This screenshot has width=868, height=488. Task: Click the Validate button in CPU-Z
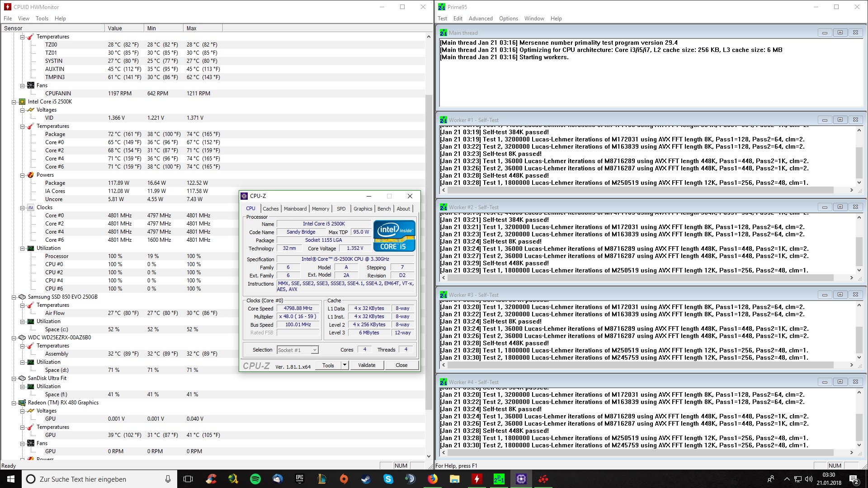[x=366, y=365]
